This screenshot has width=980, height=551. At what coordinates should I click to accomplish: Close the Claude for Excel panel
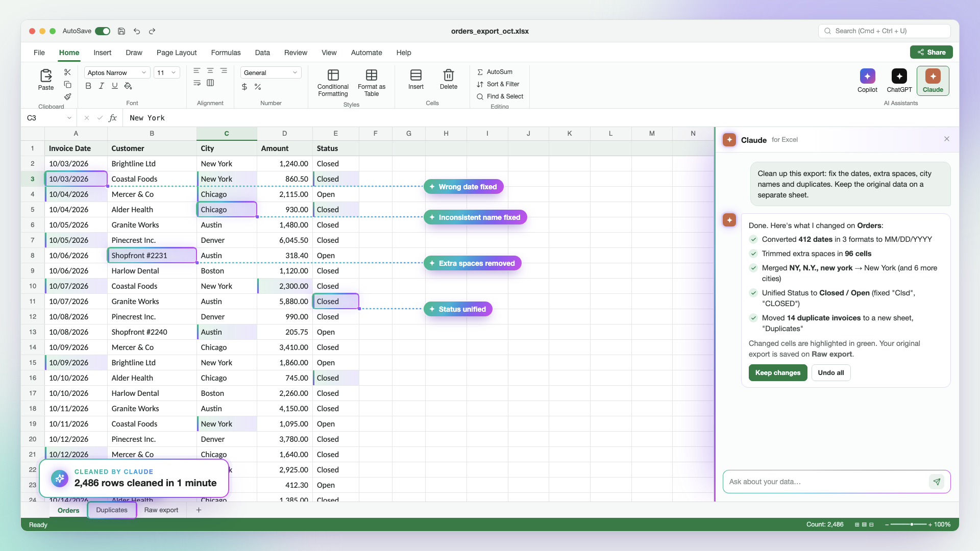pos(947,139)
